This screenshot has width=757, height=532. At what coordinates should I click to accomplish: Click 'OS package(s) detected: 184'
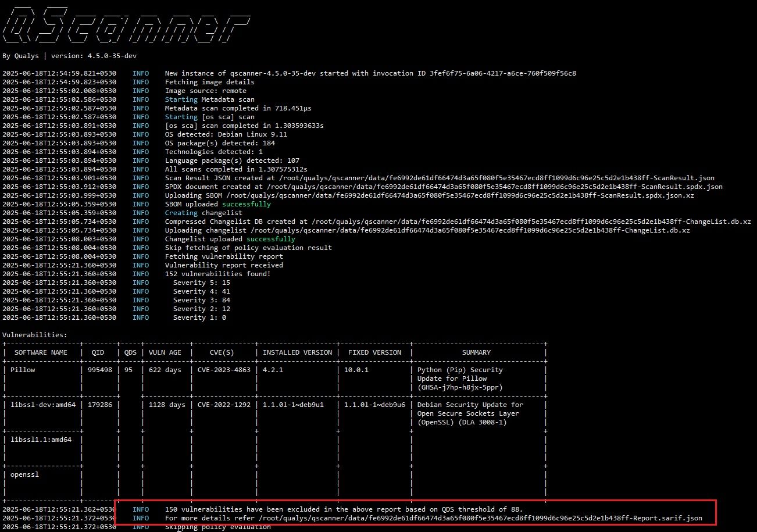pyautogui.click(x=220, y=143)
